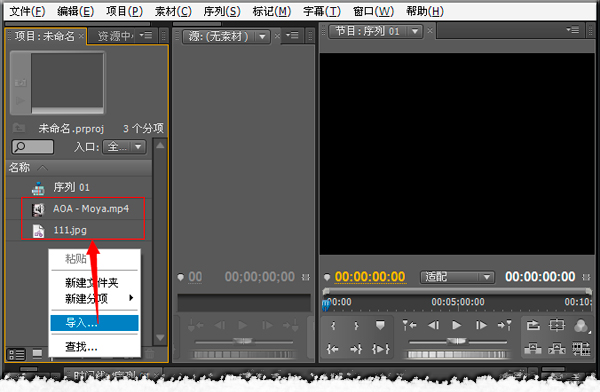Click Set Unnumbered Marker icon
The width and height of the screenshot is (600, 392).
click(x=380, y=325)
